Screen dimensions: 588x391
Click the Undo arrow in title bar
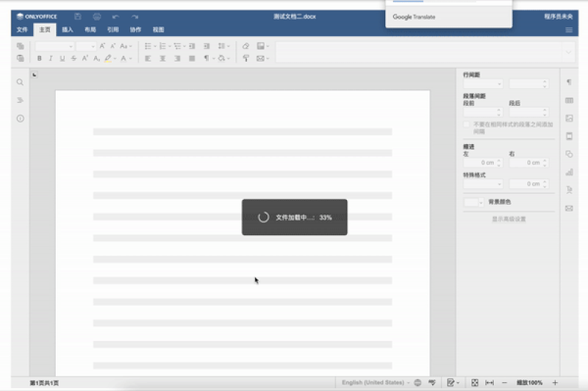[x=115, y=16]
